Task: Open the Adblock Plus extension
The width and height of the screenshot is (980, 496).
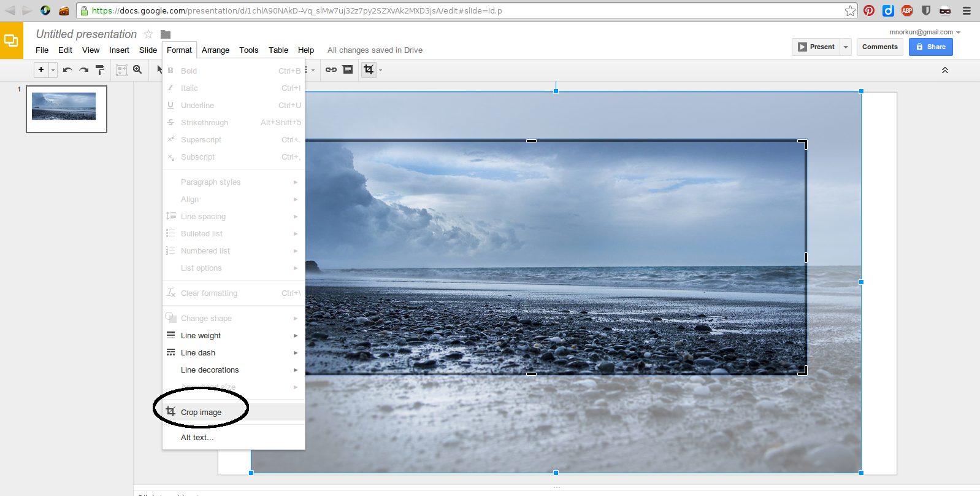Action: (x=907, y=10)
